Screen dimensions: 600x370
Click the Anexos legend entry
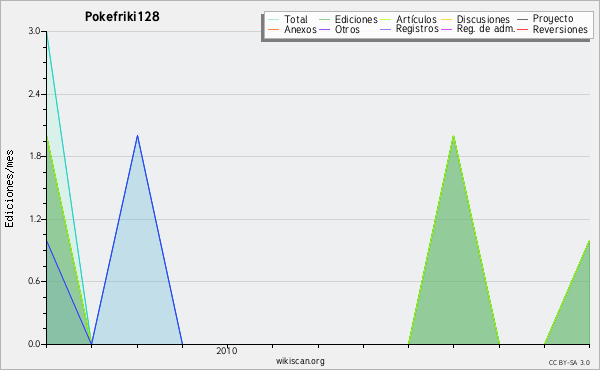(x=292, y=29)
